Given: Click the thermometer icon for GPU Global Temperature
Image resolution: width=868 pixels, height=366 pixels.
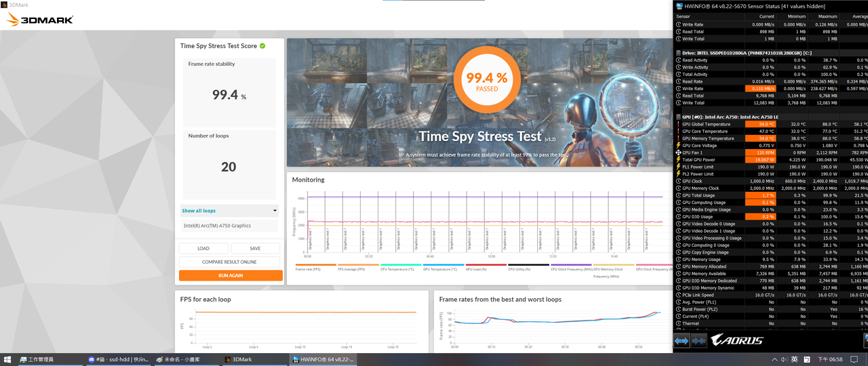Looking at the screenshot, I should point(678,124).
